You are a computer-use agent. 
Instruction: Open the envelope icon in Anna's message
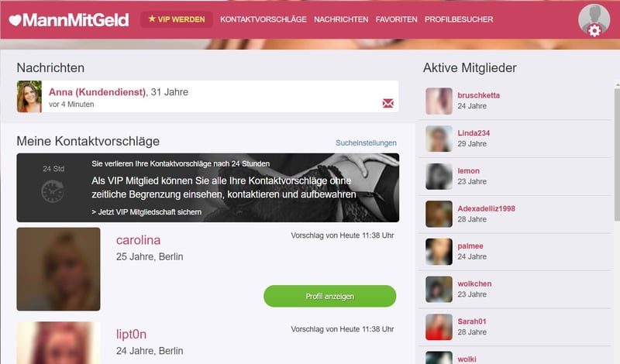pos(388,104)
